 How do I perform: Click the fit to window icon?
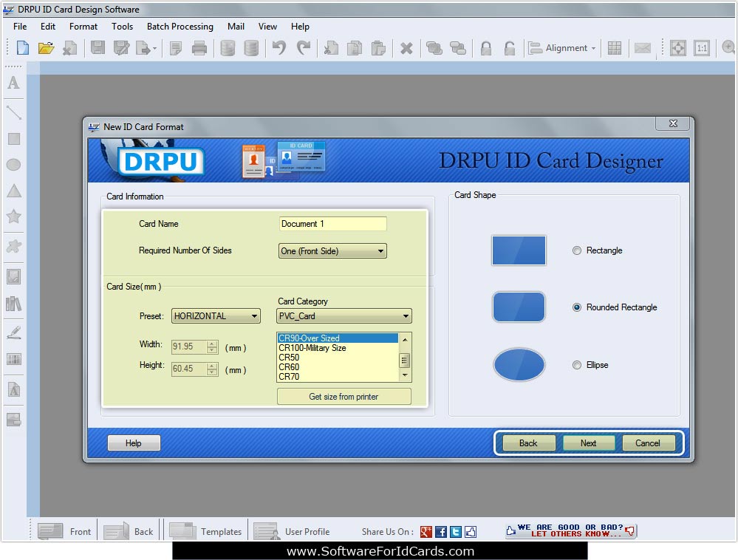[678, 48]
